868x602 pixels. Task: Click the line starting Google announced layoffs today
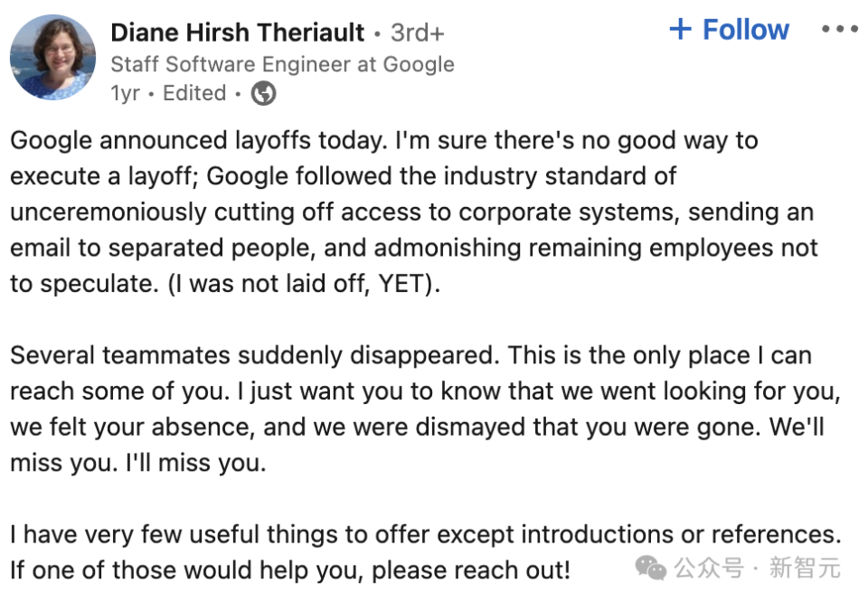coord(384,141)
